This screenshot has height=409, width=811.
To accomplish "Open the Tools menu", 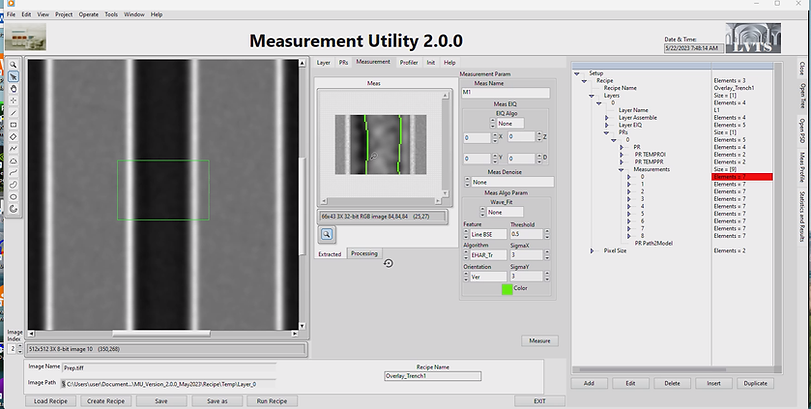I will click(x=111, y=14).
